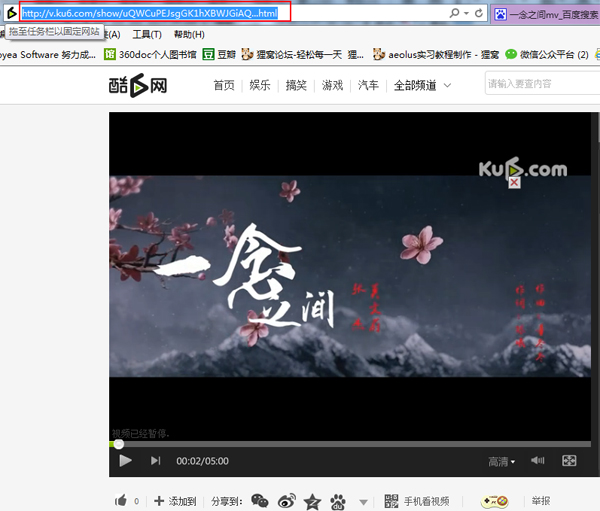Click the playback time 00:02/05:00
This screenshot has height=511, width=600.
click(202, 461)
